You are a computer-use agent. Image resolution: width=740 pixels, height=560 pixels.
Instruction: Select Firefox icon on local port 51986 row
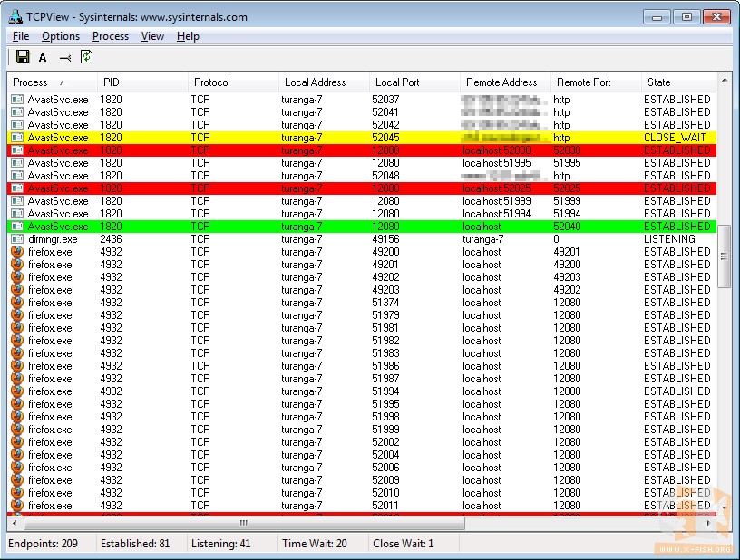point(17,366)
